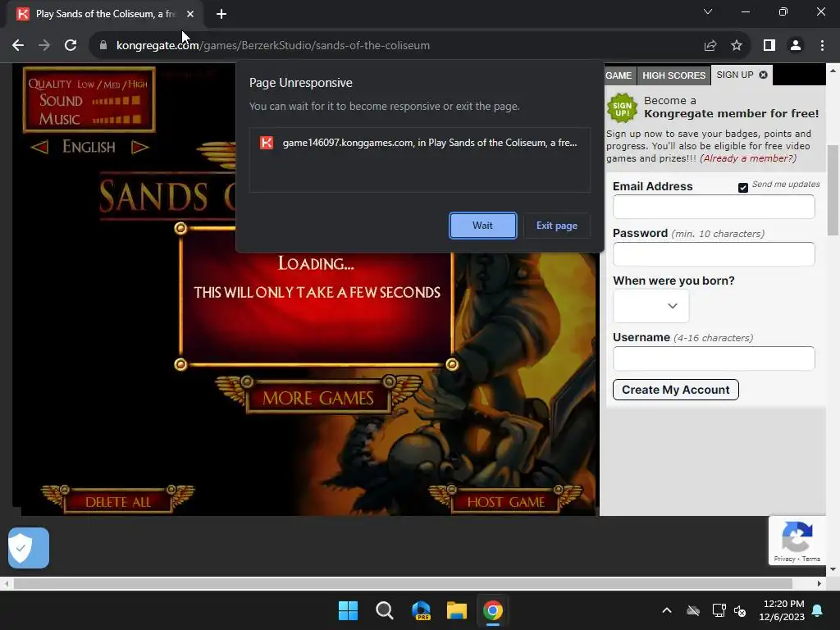Launch Edge Preview from taskbar

point(421,610)
